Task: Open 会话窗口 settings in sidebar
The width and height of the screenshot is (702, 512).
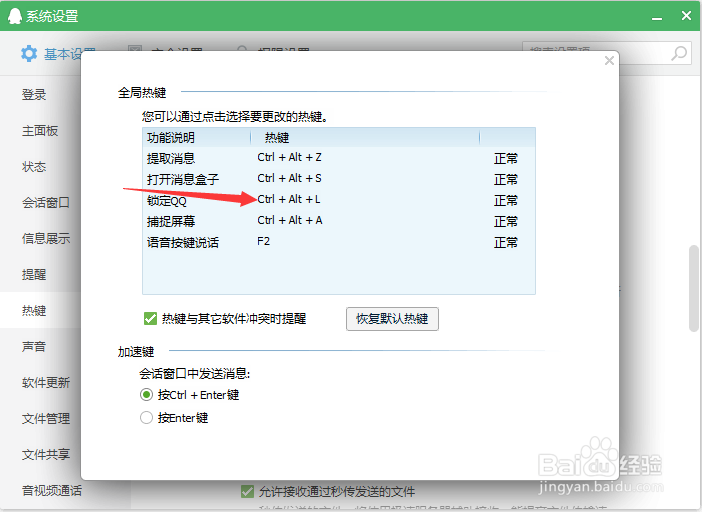Action: pos(46,202)
